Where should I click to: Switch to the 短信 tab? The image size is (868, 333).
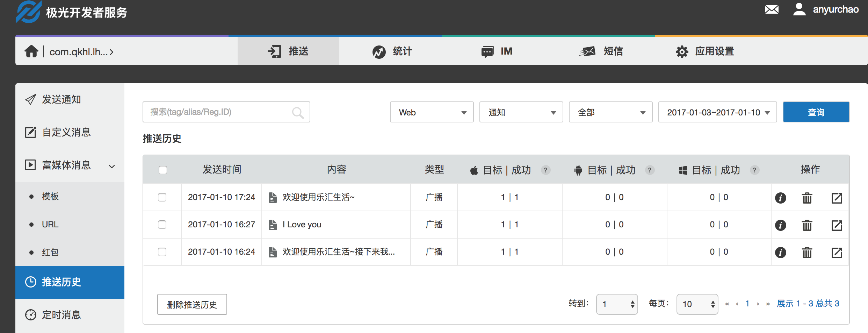pyautogui.click(x=601, y=51)
